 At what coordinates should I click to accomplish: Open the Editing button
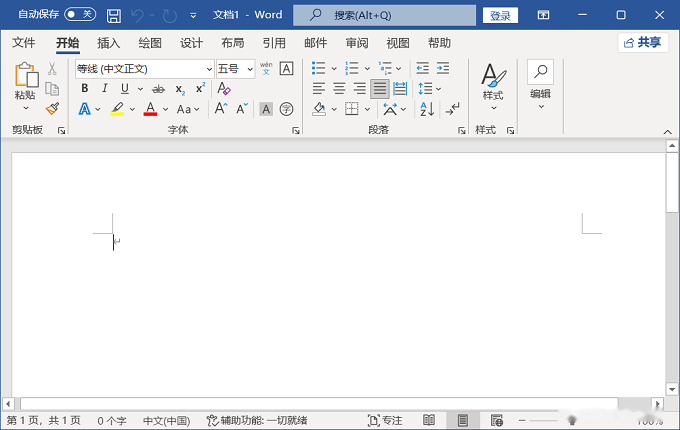pyautogui.click(x=540, y=85)
